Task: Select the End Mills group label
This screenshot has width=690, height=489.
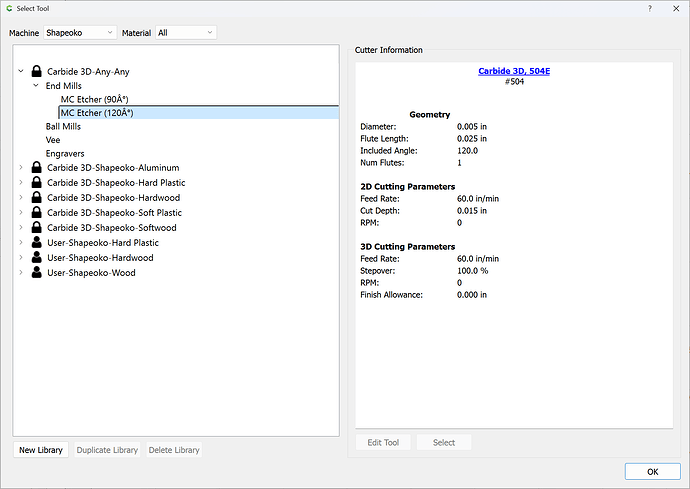Action: [63, 86]
